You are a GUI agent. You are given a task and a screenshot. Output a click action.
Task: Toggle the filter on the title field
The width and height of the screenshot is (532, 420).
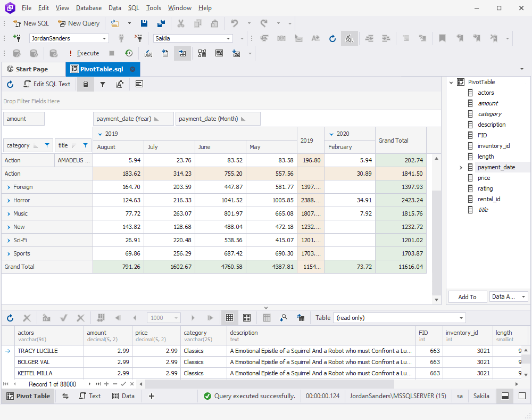point(85,146)
